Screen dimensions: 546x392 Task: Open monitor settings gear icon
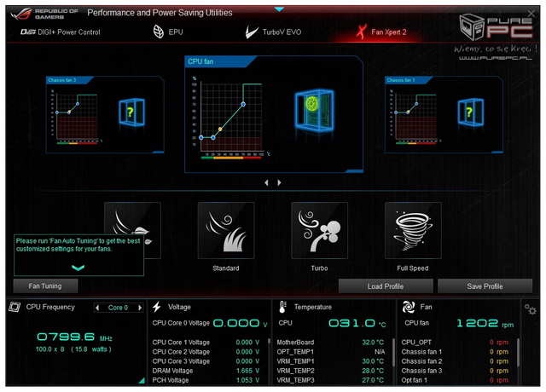click(531, 308)
